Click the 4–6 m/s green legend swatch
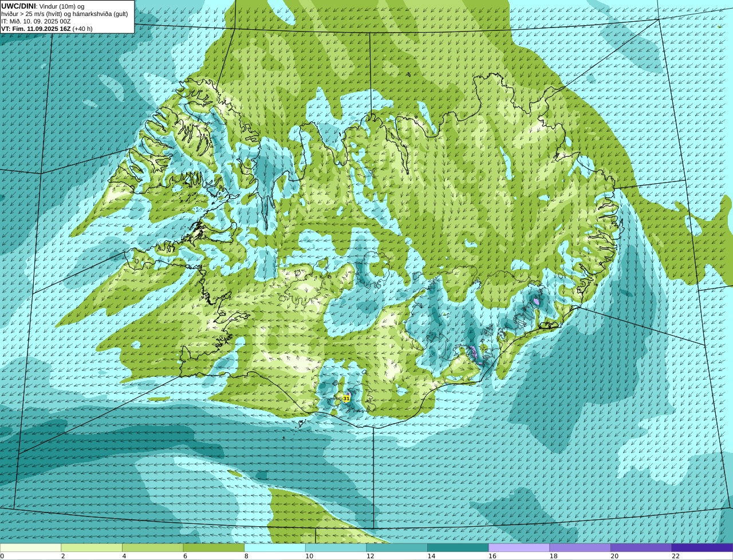The width and height of the screenshot is (733, 560). 153,547
